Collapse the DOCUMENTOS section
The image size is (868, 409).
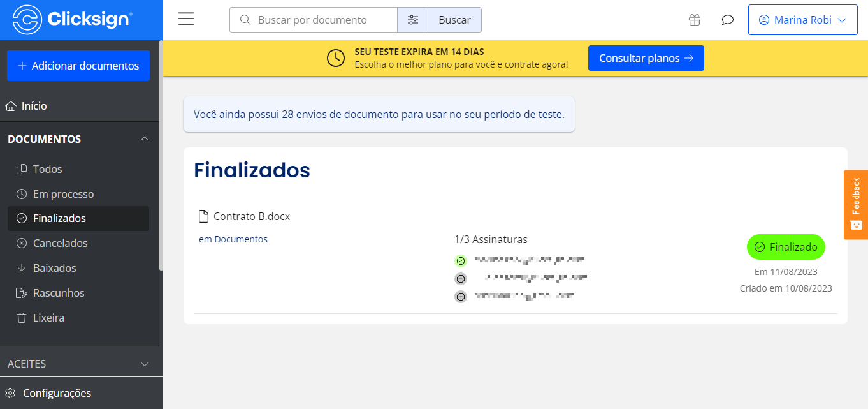(145, 138)
